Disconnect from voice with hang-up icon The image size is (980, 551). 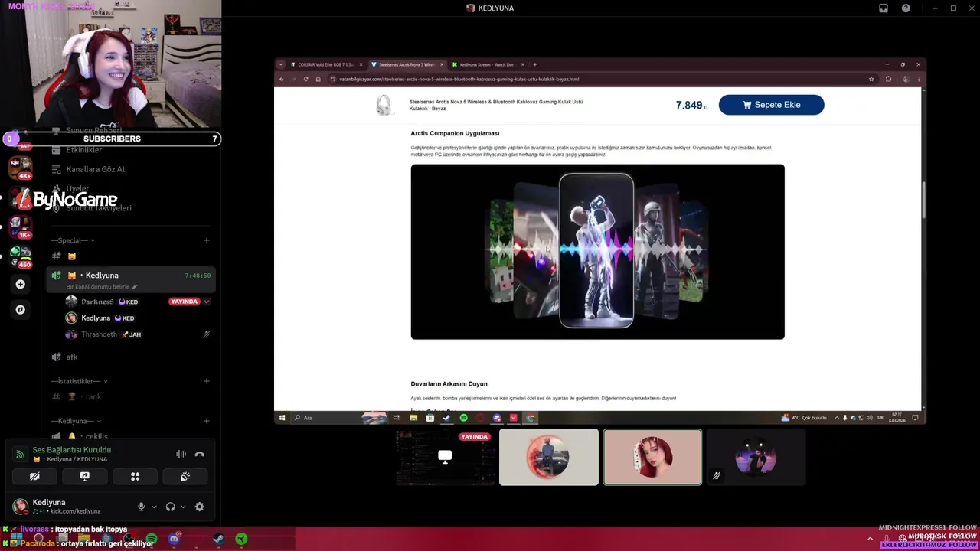pos(199,455)
